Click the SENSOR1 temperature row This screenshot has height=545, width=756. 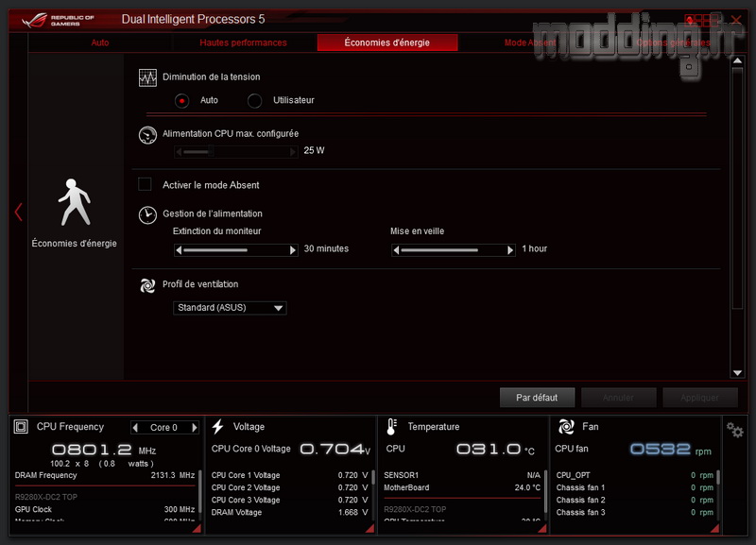(462, 475)
